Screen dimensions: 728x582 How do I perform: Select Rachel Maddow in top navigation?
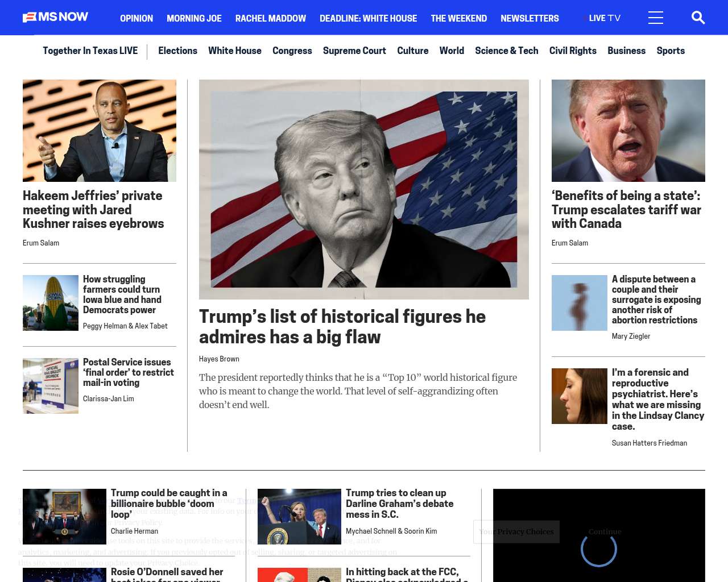(271, 18)
